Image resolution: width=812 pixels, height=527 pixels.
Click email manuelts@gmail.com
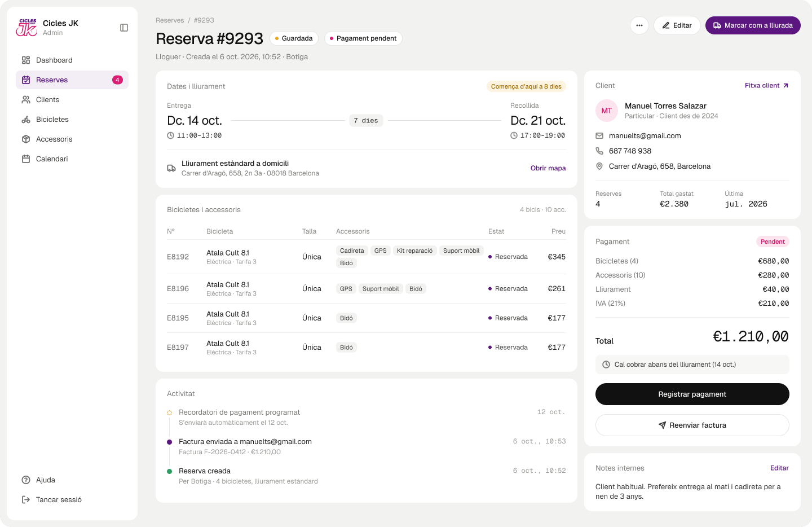(645, 136)
